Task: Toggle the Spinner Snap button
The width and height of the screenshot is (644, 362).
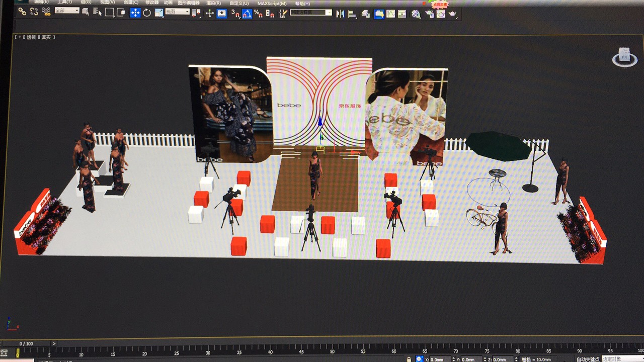Action: (270, 14)
